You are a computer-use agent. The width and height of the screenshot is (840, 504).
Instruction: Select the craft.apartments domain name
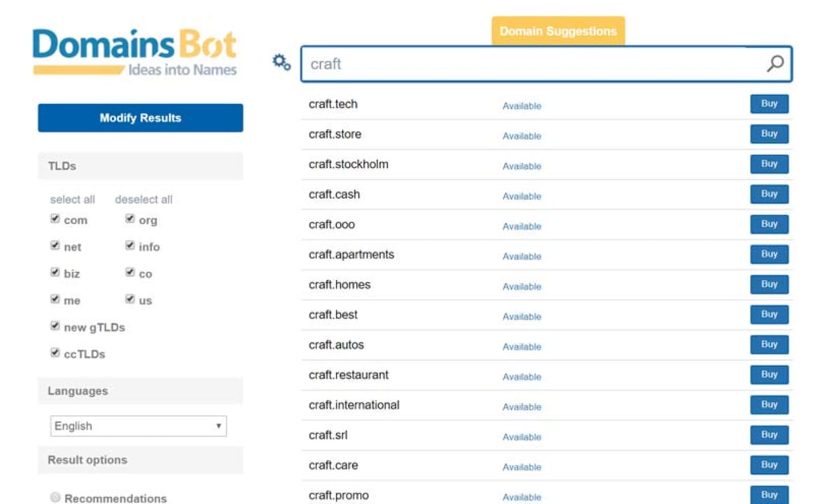click(351, 255)
